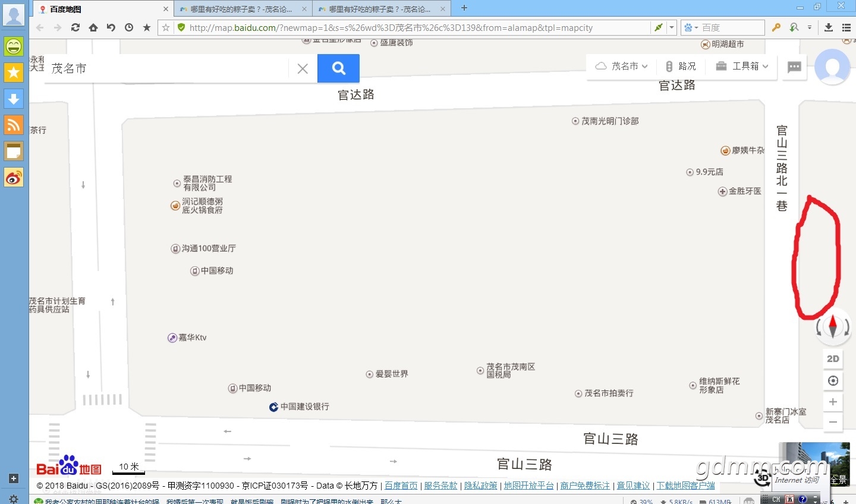Open the downloads arrow icon at top right
Image resolution: width=856 pixels, height=504 pixels.
[x=828, y=27]
